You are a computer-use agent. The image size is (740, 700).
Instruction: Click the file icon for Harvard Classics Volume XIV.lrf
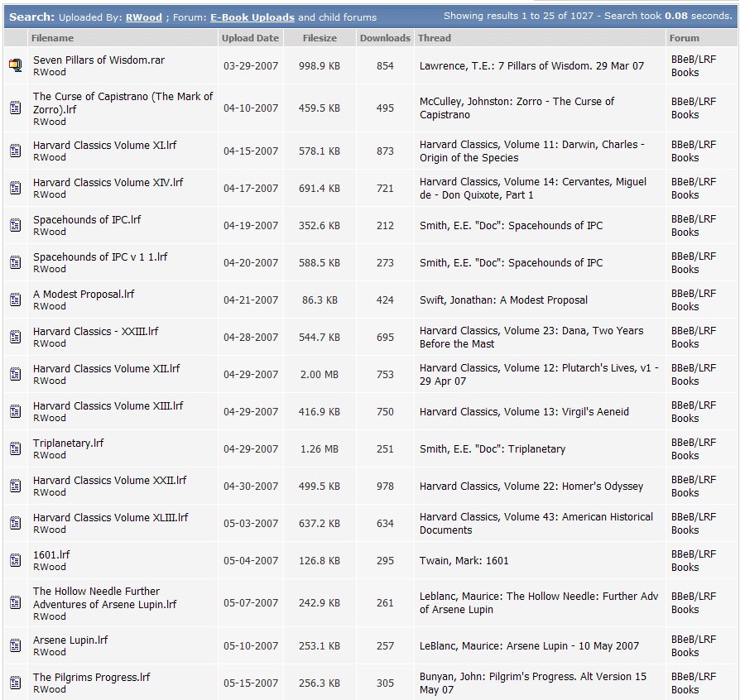point(16,188)
